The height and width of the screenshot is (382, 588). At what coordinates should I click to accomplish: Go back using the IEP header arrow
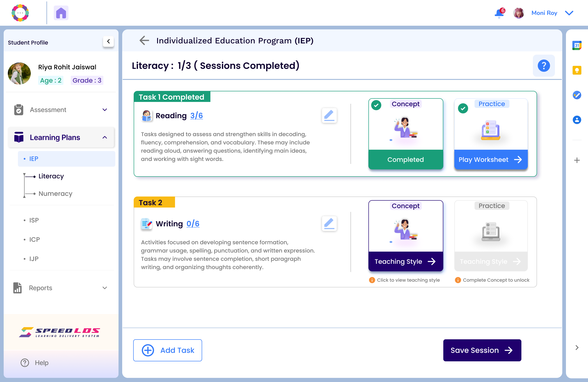pos(144,40)
